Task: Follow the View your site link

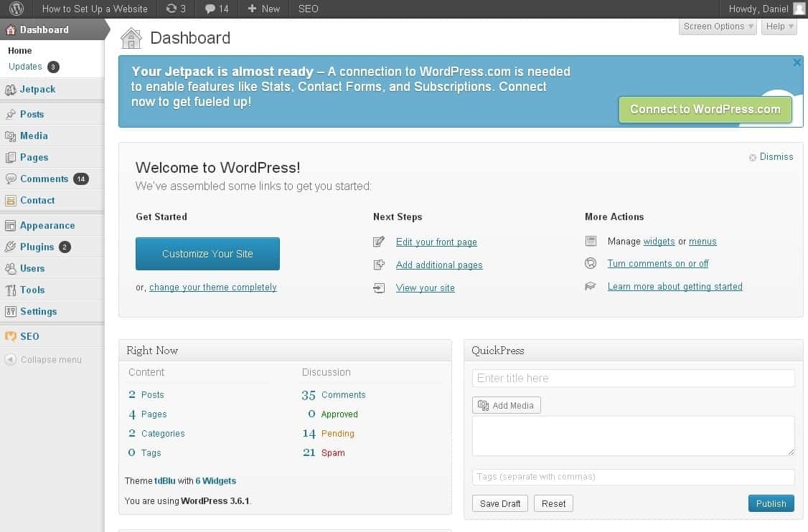Action: point(425,288)
